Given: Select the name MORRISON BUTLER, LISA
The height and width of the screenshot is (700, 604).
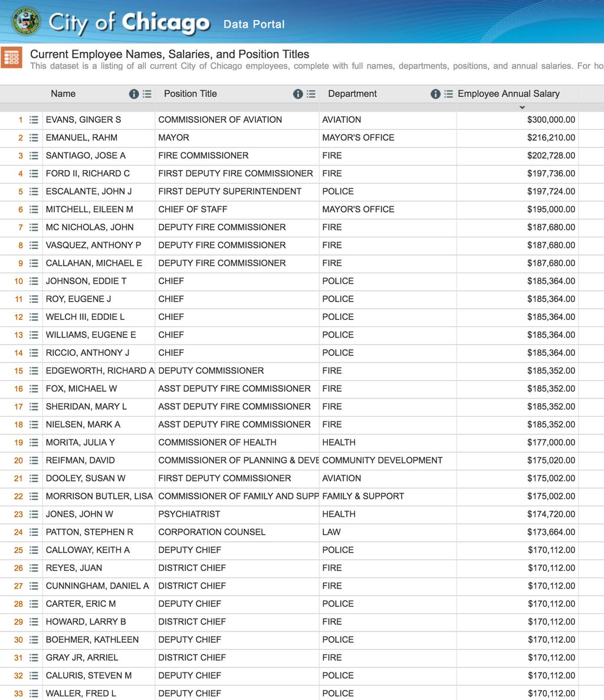Looking at the screenshot, I should point(99,496).
